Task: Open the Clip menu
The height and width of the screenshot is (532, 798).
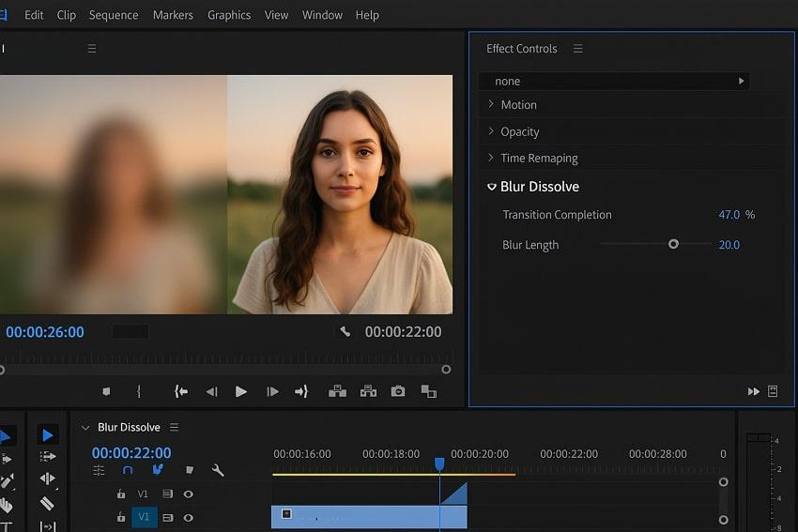Action: tap(67, 15)
